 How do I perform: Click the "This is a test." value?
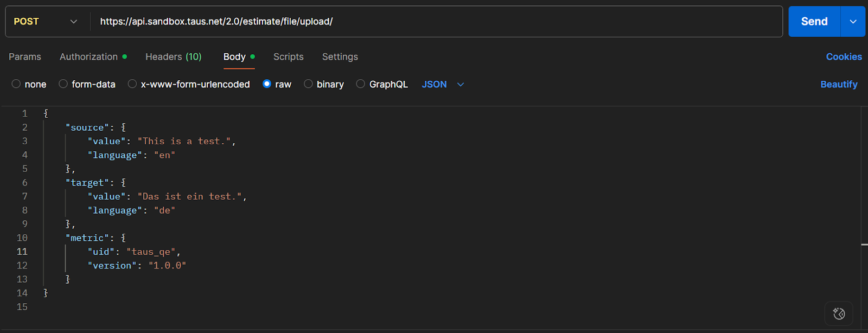pos(184,141)
